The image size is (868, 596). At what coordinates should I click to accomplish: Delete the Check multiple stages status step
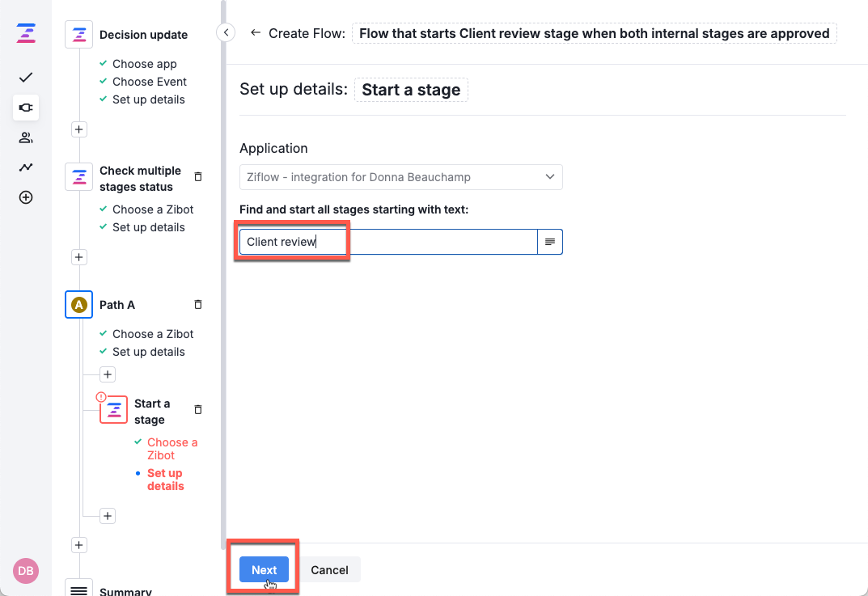click(198, 176)
